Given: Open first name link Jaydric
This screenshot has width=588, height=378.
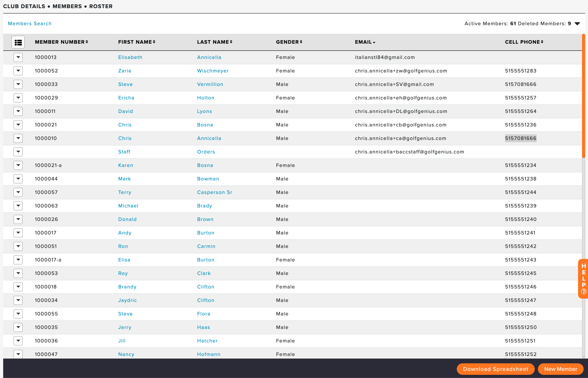Looking at the screenshot, I should [x=128, y=300].
